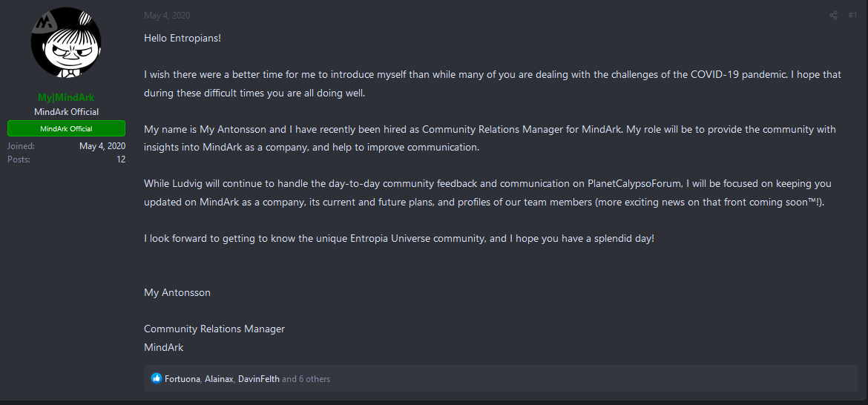Open the My|MindArk username profile link
This screenshot has width=868, height=405.
click(x=66, y=98)
